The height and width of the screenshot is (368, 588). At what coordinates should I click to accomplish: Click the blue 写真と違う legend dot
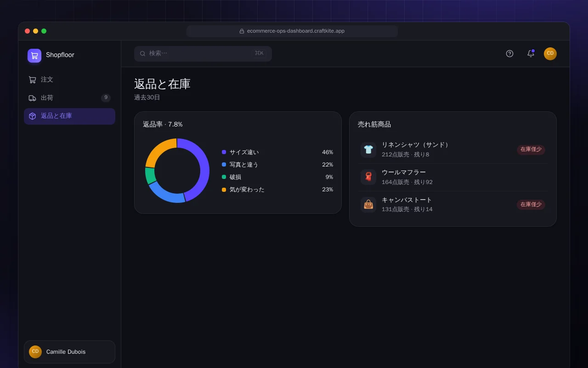click(x=224, y=165)
